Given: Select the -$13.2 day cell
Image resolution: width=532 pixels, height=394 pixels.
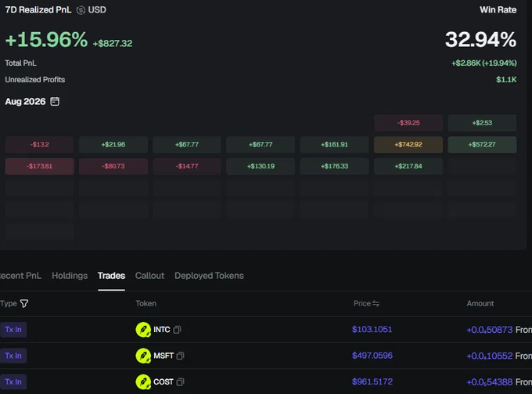Looking at the screenshot, I should (39, 145).
